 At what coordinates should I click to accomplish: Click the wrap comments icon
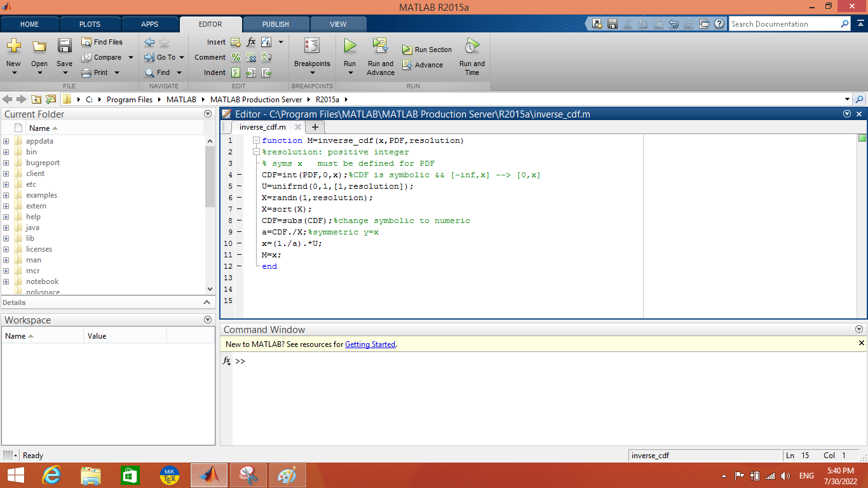[x=266, y=57]
